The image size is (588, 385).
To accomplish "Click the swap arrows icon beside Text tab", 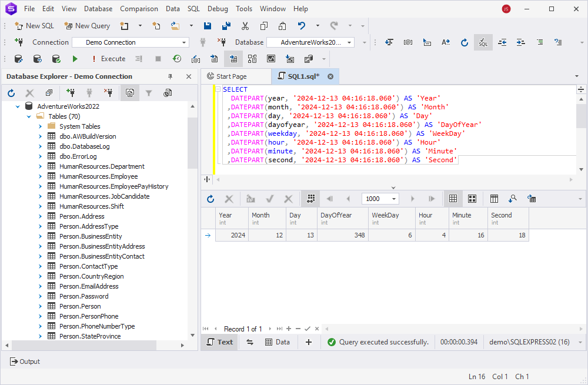I will pos(250,342).
